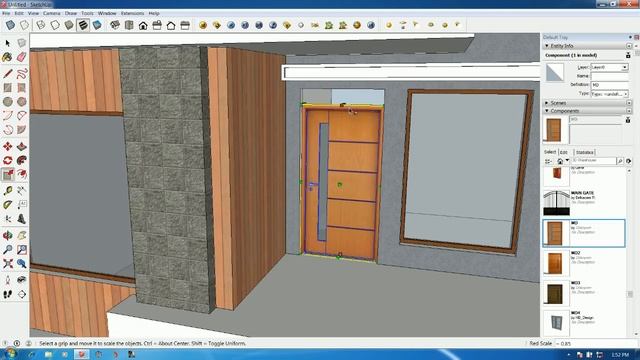640x360 pixels.
Task: Choose the Paint Bucket tool
Action: point(7,57)
